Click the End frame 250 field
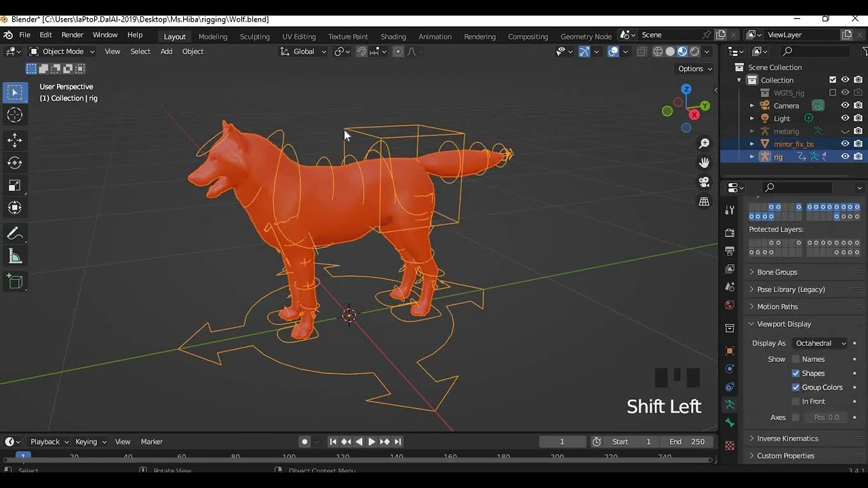Viewport: 868px width, 488px height. point(688,442)
